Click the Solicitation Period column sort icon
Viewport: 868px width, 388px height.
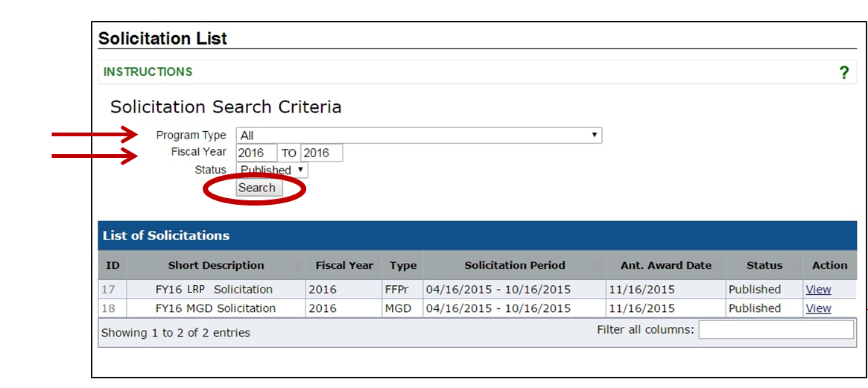tap(598, 266)
